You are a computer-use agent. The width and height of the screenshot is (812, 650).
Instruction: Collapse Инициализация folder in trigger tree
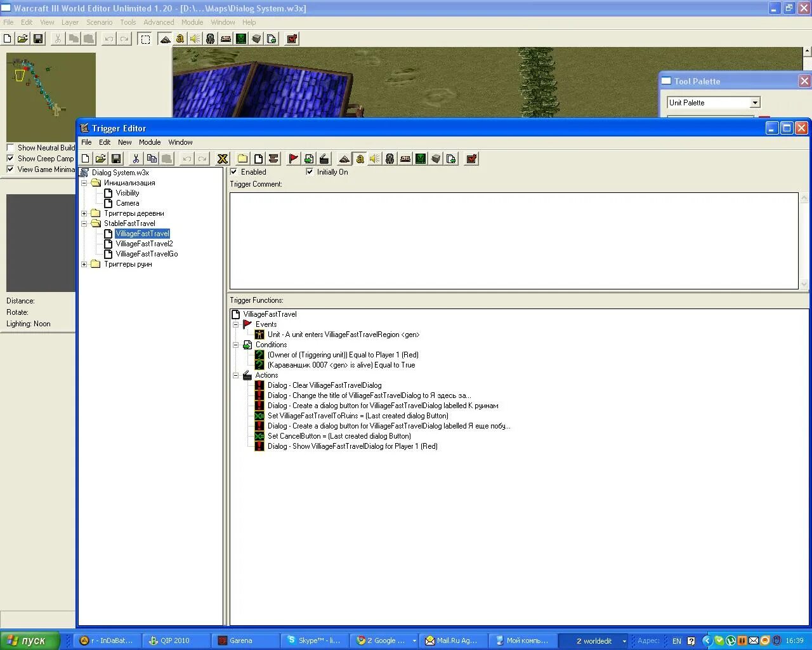coord(84,183)
